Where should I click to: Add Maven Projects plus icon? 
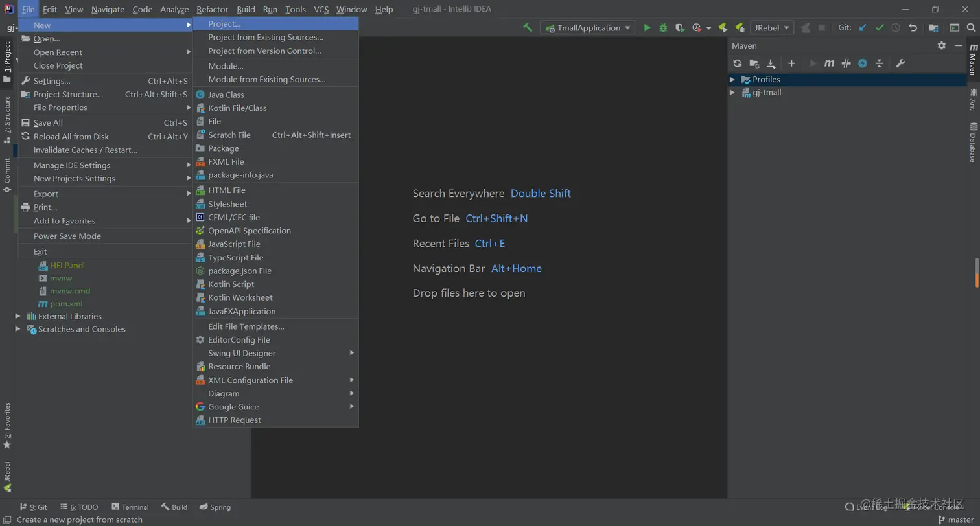[x=791, y=63]
